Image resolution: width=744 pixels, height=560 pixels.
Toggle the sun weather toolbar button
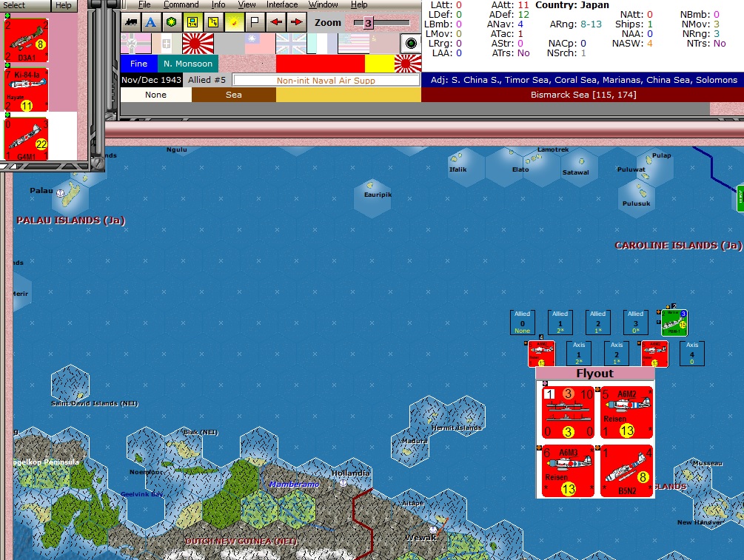[234, 22]
